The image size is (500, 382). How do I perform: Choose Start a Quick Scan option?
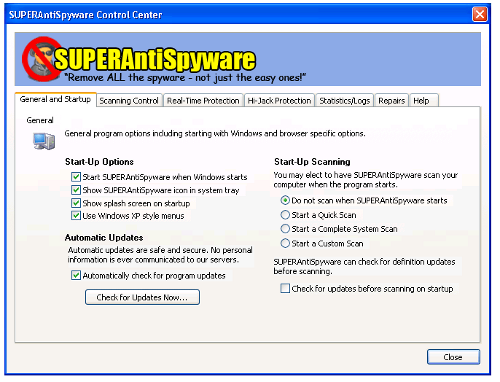point(285,215)
